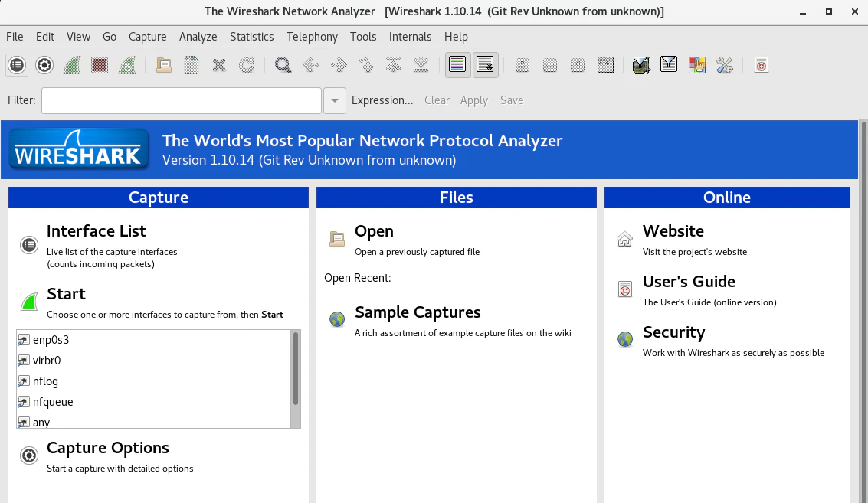The width and height of the screenshot is (868, 503).
Task: Open the interface list toolbar icon
Action: coord(17,65)
